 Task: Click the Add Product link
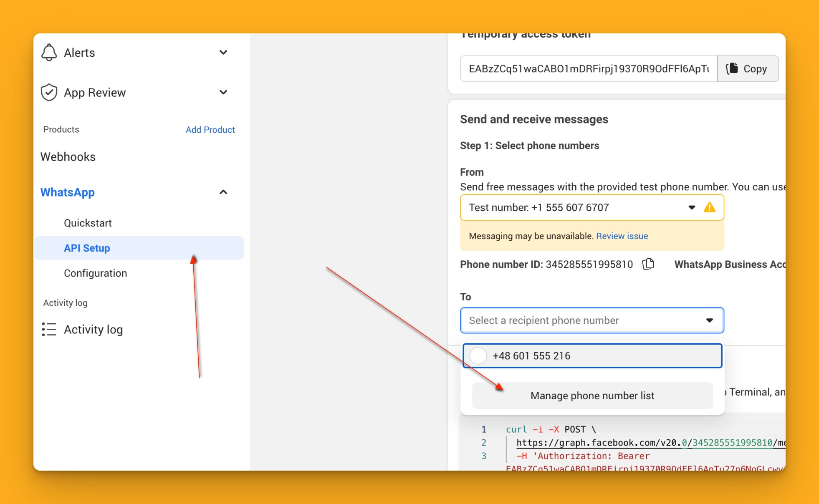(210, 130)
